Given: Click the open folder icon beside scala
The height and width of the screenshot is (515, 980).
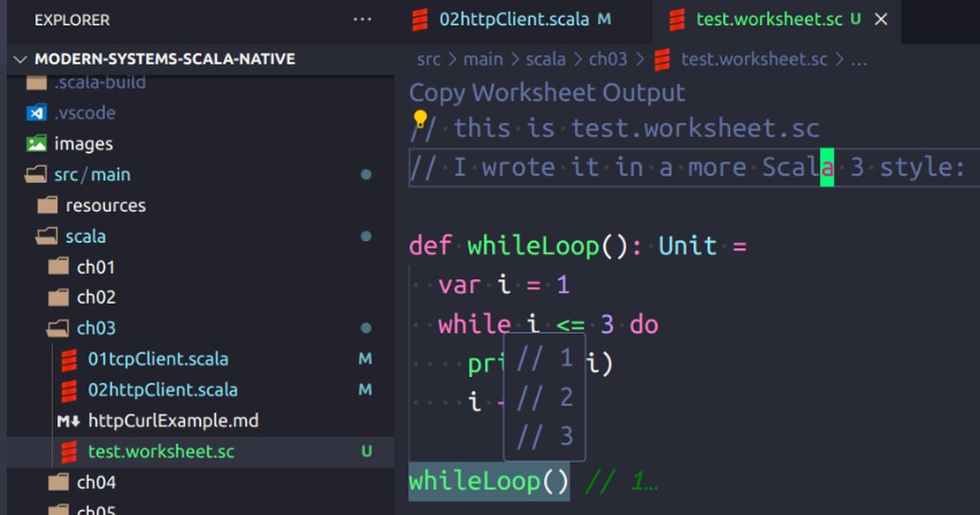Looking at the screenshot, I should pos(47,236).
